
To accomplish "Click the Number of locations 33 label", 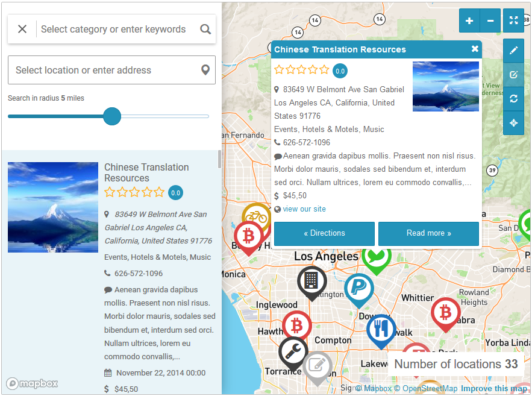I will pos(456,364).
